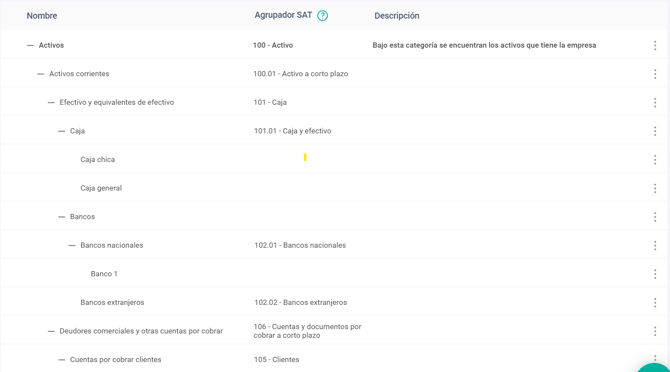Select the Banco 1 account name
Image resolution: width=670 pixels, height=372 pixels.
(x=104, y=274)
